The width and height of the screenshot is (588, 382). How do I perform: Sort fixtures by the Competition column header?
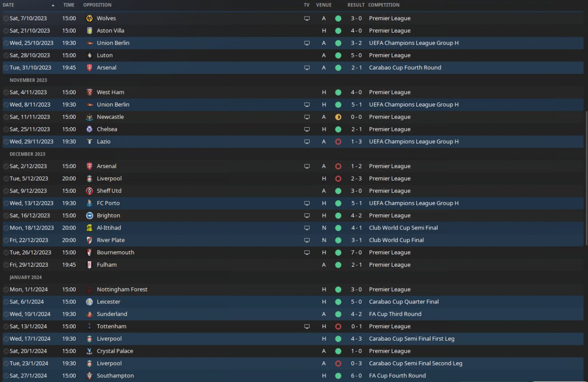384,5
